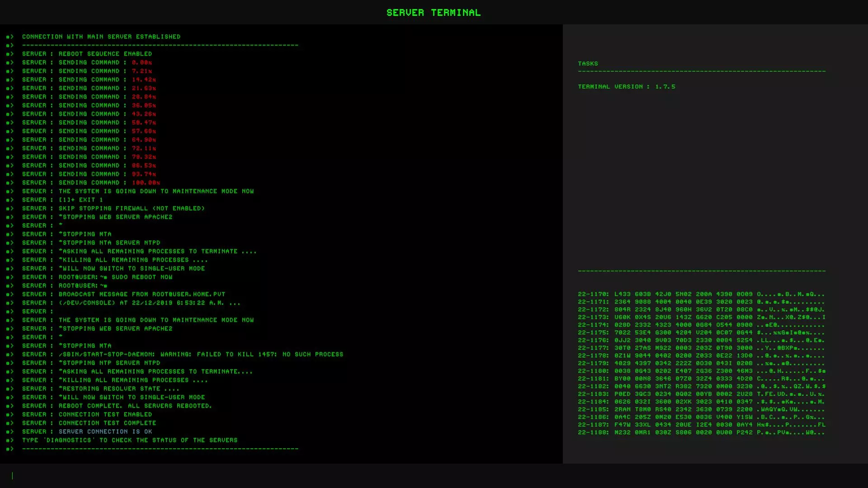Click the 'BROADCAST MESSAGE FROM ROOT@USER.HOME.PVT' line
This screenshot has width=868, height=488.
pos(142,294)
